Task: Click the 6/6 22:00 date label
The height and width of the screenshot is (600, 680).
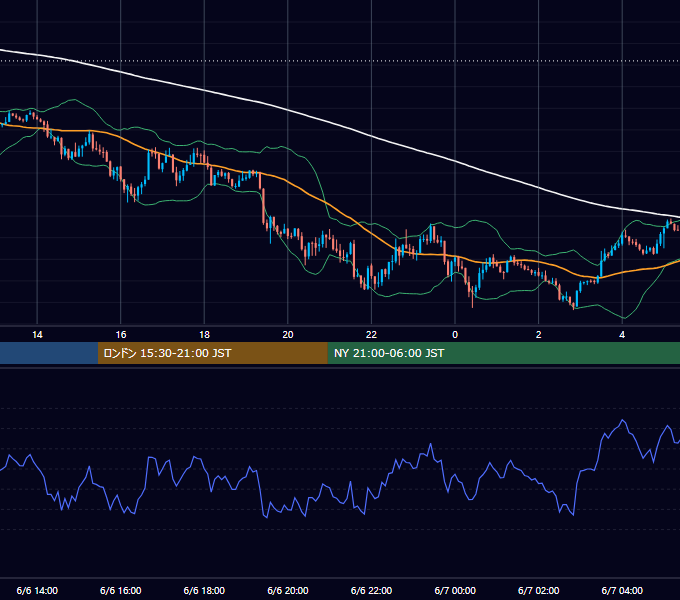Action: point(371,590)
